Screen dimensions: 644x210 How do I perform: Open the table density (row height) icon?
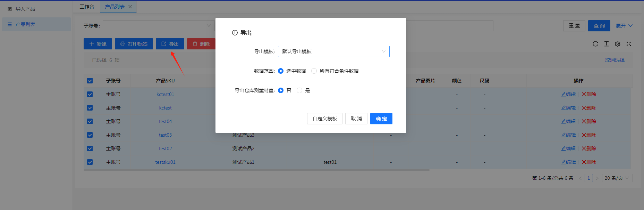607,44
